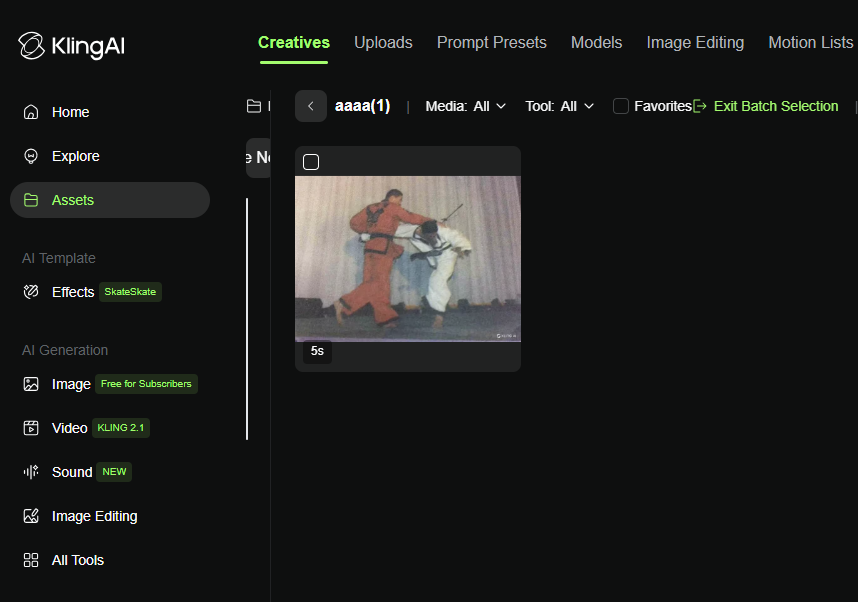Click the Explore icon in sidebar

31,156
